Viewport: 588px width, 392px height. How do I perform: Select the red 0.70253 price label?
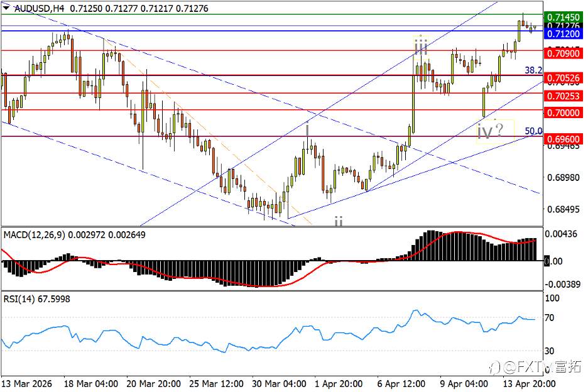(563, 95)
